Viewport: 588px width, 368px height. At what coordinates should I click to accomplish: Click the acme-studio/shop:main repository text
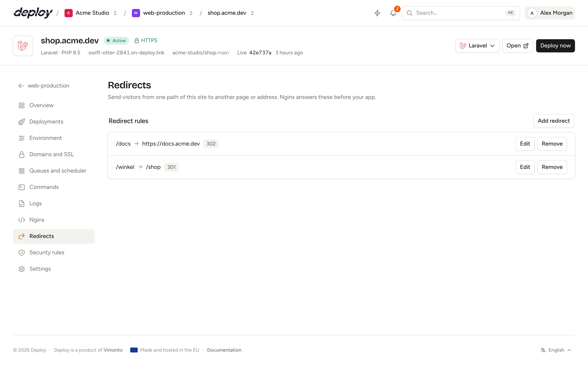click(201, 53)
